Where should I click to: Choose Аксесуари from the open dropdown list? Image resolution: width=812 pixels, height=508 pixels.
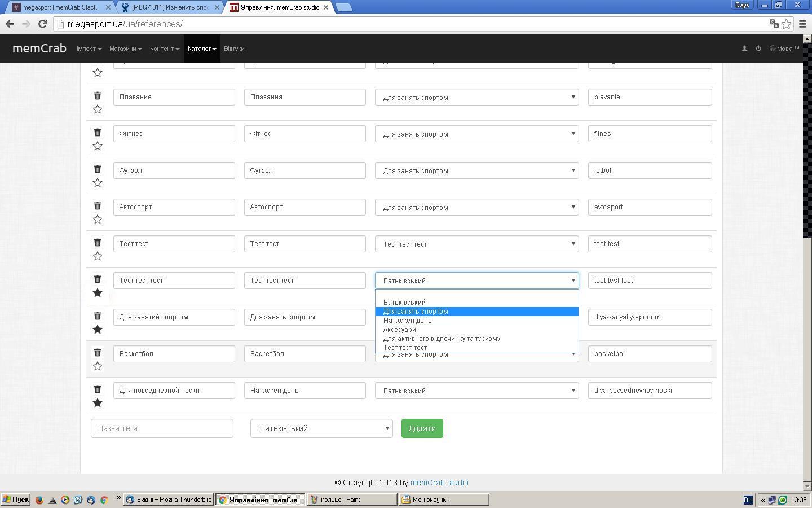[x=399, y=330]
